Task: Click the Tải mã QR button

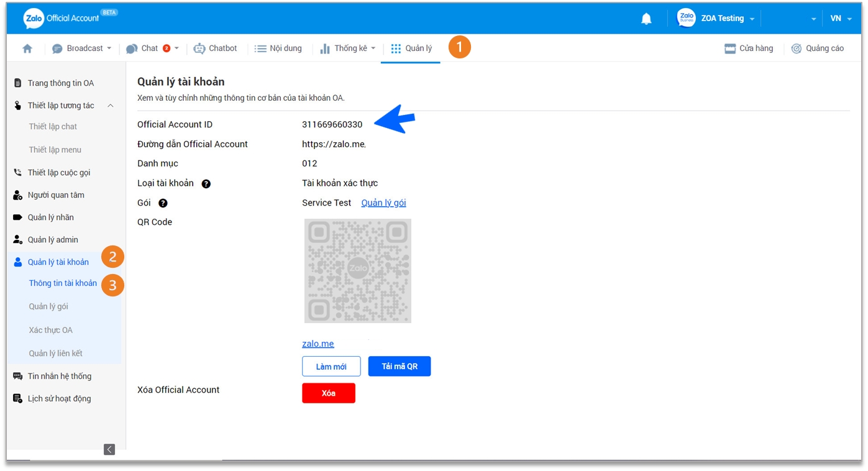Action: tap(399, 367)
